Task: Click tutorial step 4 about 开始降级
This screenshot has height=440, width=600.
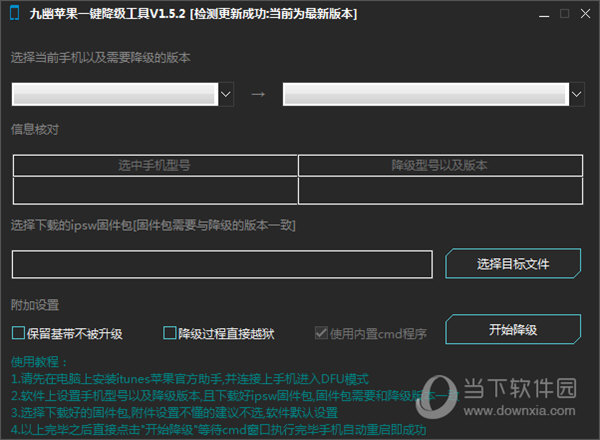Action: tap(218, 430)
